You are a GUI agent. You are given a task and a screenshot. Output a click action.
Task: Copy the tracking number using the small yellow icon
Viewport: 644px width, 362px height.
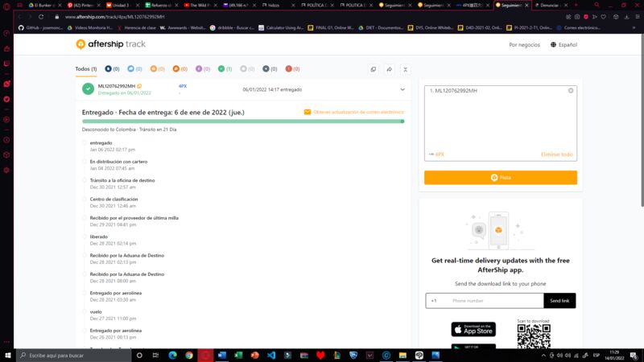pyautogui.click(x=139, y=86)
